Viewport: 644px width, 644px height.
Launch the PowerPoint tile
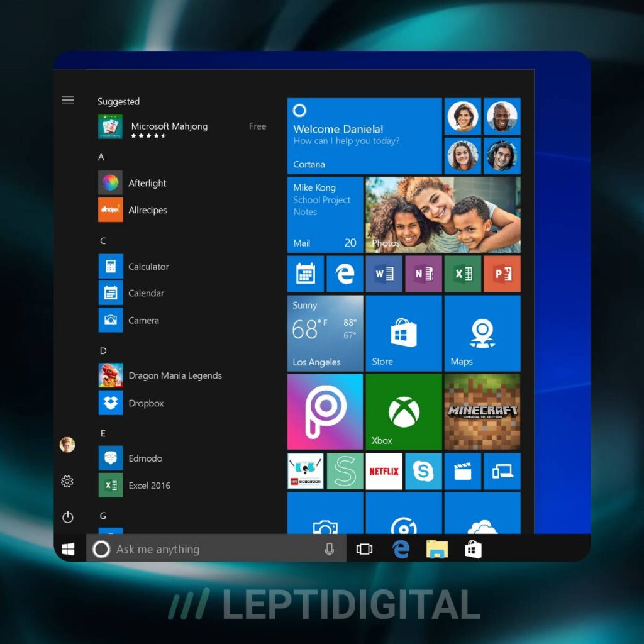tap(502, 274)
